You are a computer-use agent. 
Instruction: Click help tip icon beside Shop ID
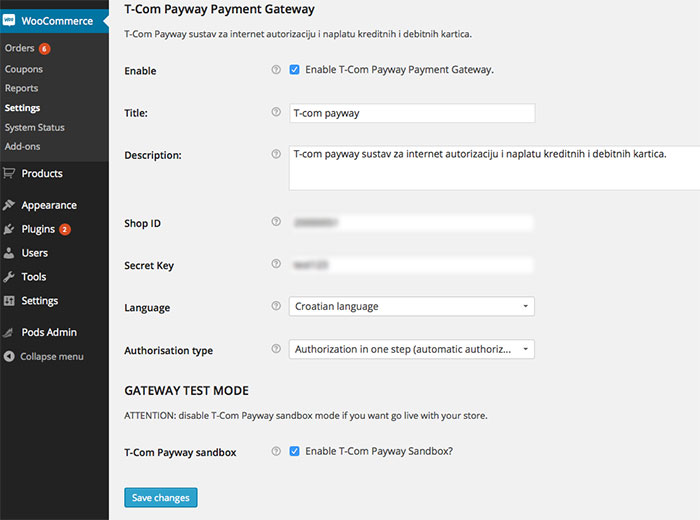coord(276,222)
